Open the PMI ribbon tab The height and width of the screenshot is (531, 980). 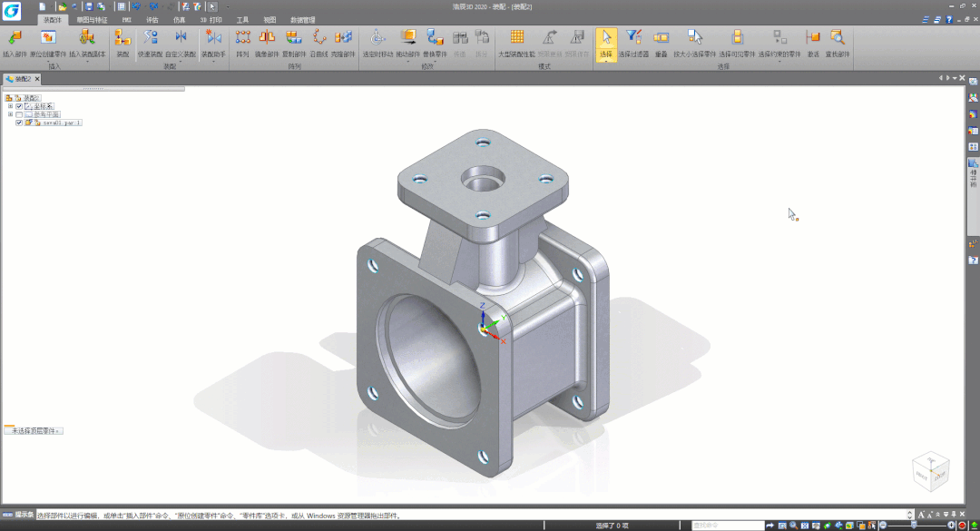pos(127,20)
